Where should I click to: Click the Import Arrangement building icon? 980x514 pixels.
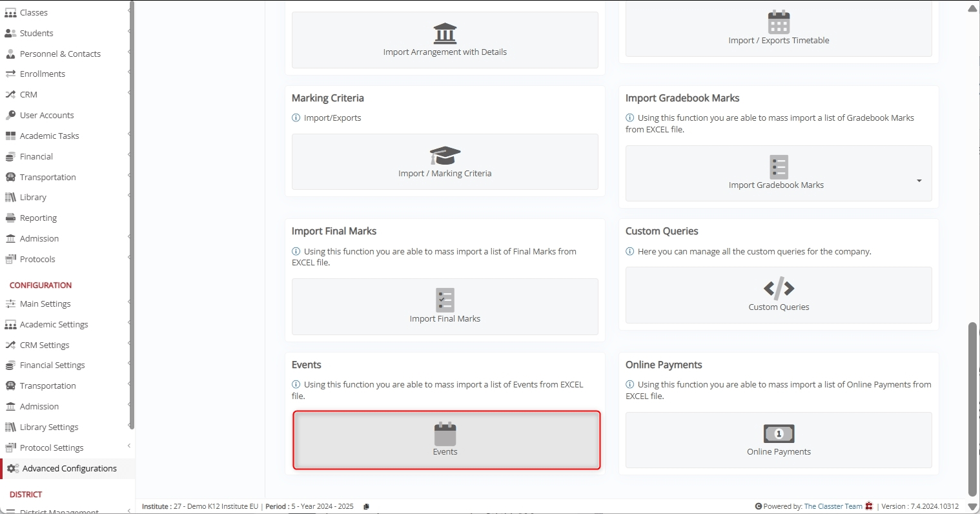click(x=445, y=34)
